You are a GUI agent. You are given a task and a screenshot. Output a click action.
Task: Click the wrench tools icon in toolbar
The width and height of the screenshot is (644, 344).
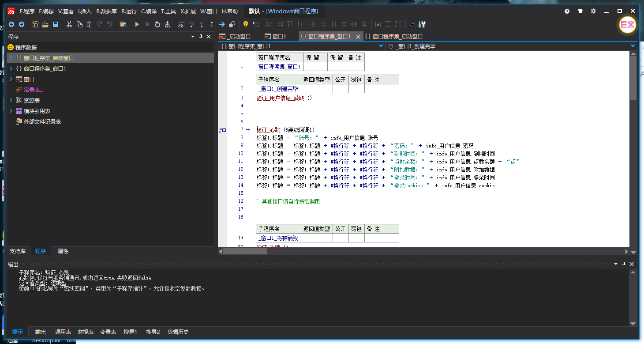(x=422, y=24)
